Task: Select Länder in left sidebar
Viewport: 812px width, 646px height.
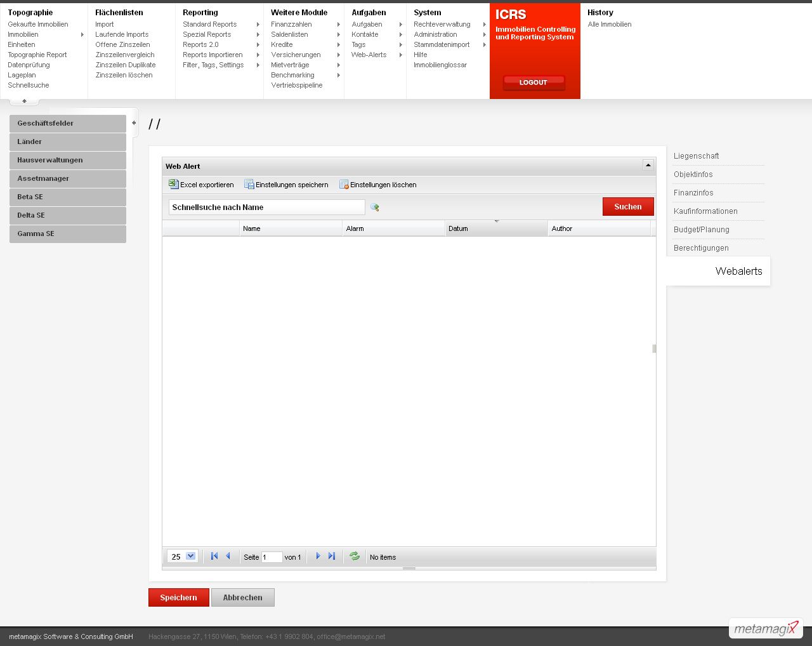Action: pyautogui.click(x=68, y=142)
